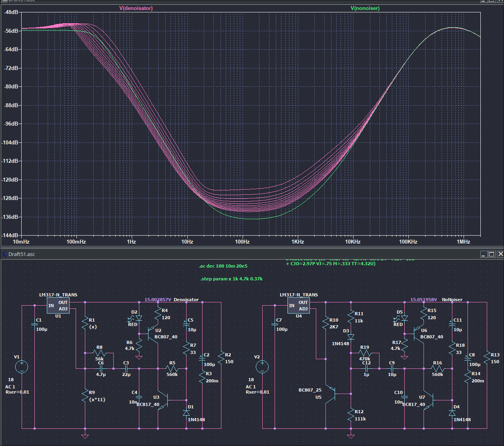
Task: Select the R13 150 load resistor
Action: coord(487,358)
